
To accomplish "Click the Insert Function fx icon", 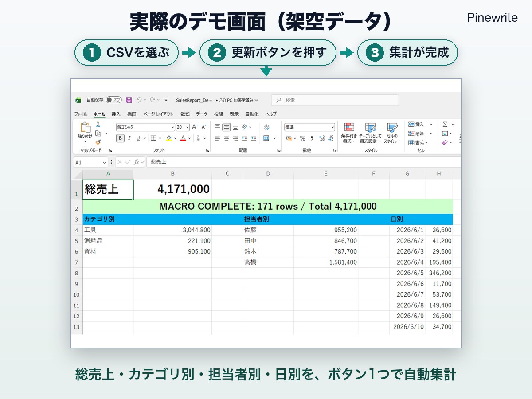I will [137, 162].
